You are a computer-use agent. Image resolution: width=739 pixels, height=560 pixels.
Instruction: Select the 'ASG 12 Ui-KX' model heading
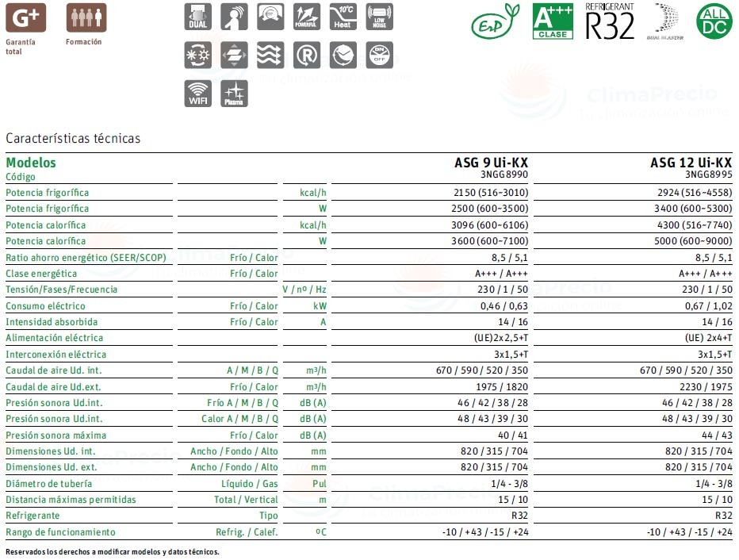(691, 163)
